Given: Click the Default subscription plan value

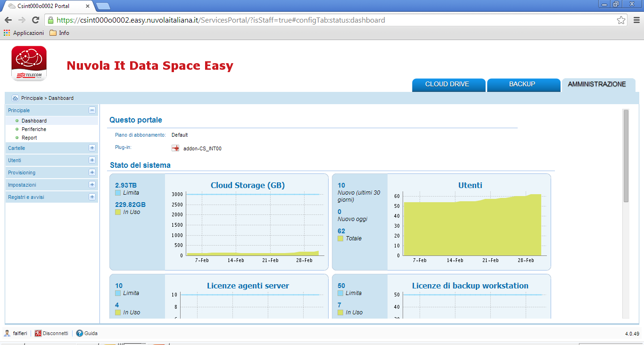Looking at the screenshot, I should pyautogui.click(x=180, y=135).
